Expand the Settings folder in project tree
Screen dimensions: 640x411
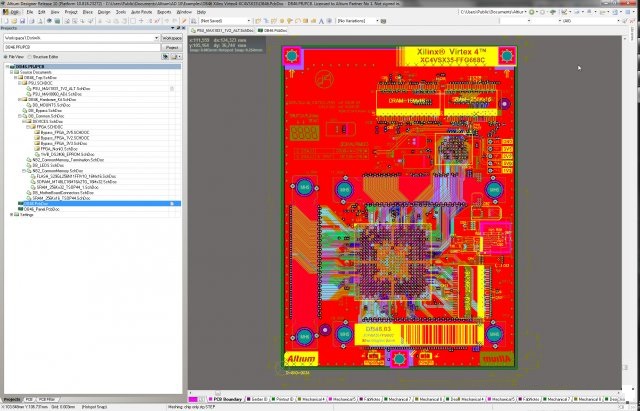pyautogui.click(x=11, y=215)
